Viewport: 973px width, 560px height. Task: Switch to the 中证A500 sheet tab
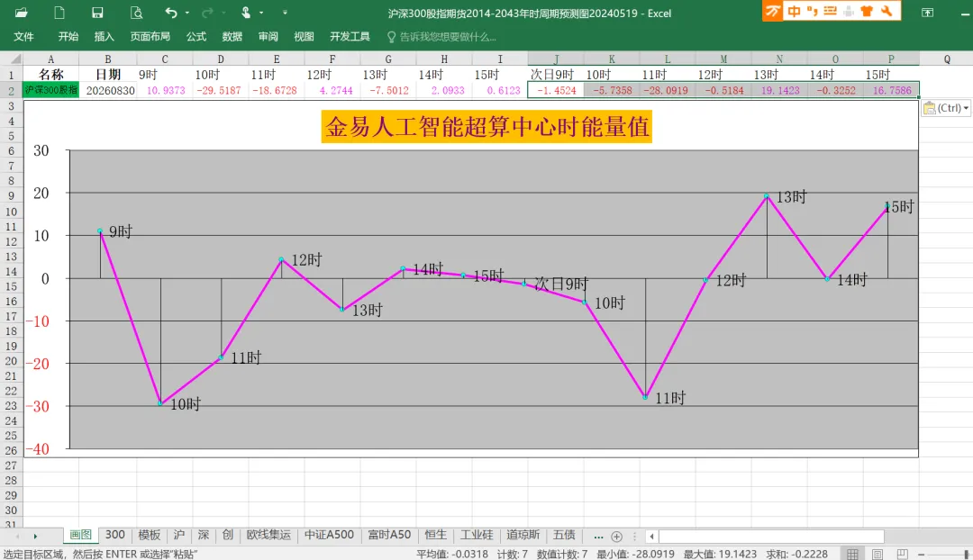[x=329, y=535]
